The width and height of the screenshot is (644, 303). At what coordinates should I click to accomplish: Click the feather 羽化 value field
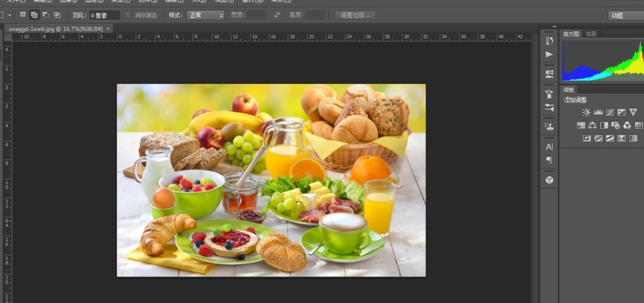[105, 15]
